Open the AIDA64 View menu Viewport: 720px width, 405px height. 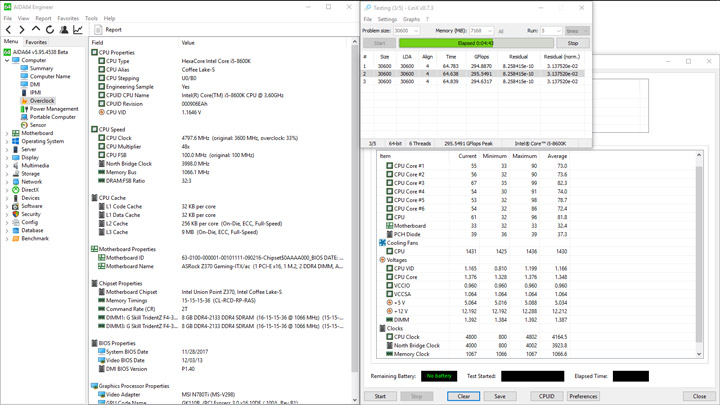pyautogui.click(x=23, y=18)
